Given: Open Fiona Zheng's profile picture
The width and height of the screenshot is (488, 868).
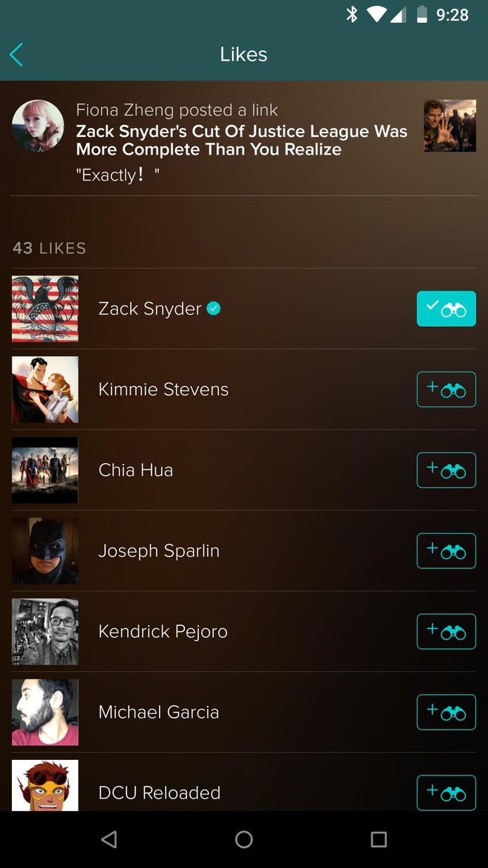Looking at the screenshot, I should click(x=38, y=126).
